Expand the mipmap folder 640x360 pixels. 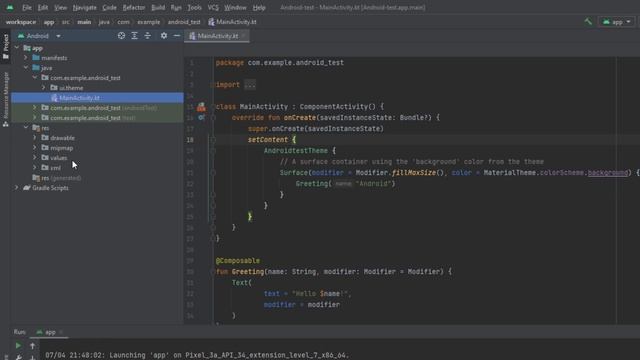[35, 148]
